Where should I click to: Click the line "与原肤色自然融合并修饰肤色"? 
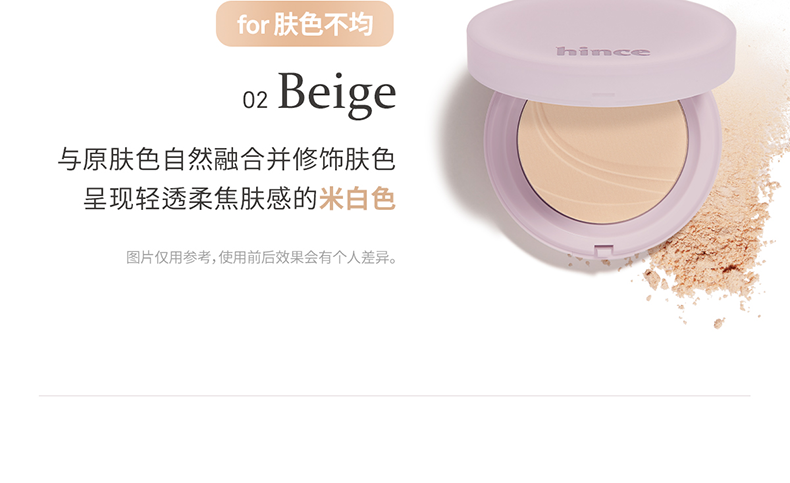click(226, 159)
